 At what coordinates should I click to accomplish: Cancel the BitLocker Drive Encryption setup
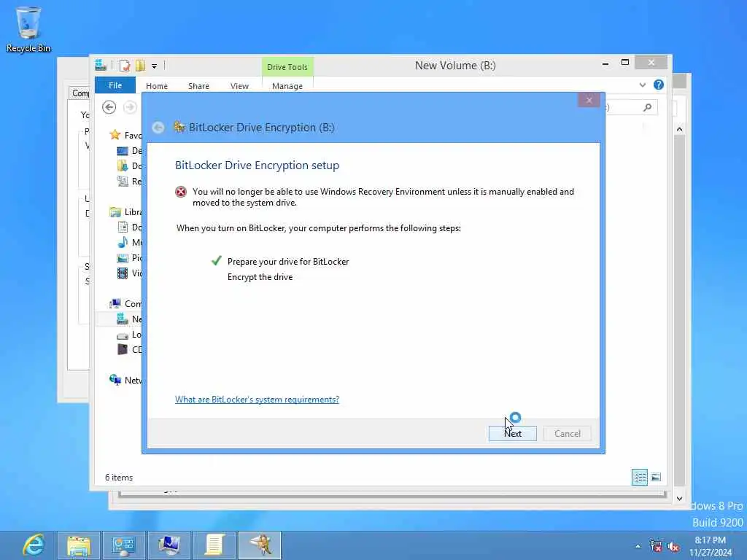pyautogui.click(x=567, y=433)
